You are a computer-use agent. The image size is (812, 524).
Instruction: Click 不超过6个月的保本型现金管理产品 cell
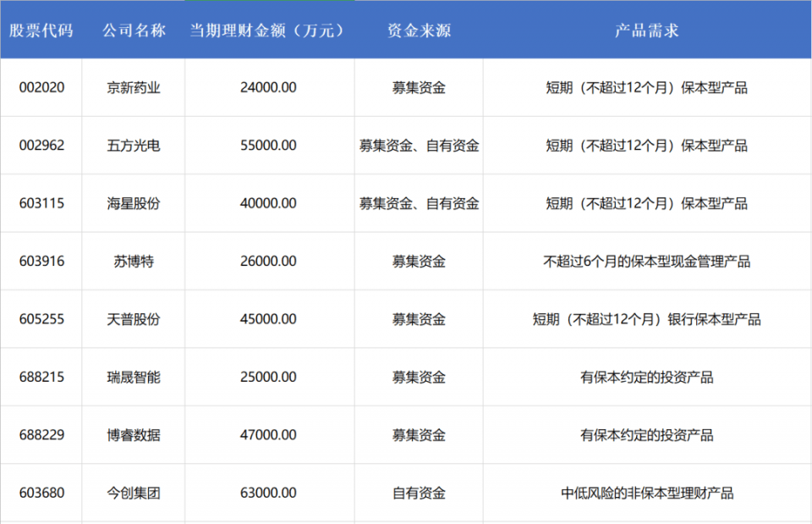click(647, 262)
